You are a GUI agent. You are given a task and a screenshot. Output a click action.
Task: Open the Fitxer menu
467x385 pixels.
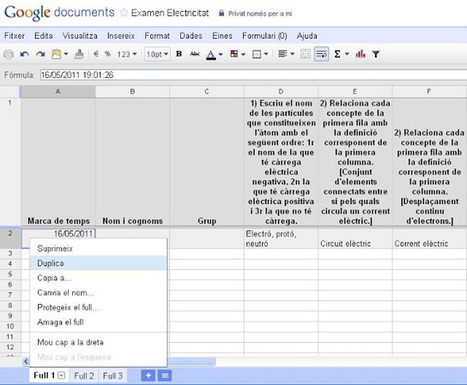pos(14,36)
